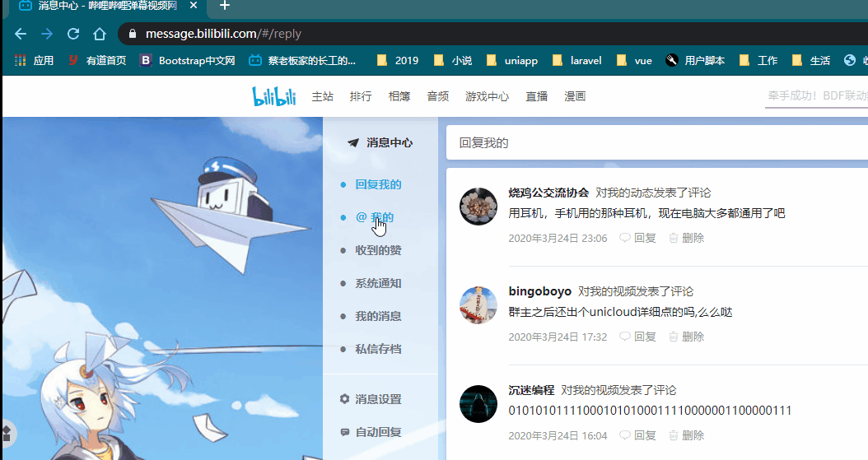Open the laravel bookmark folder
This screenshot has height=460, width=868.
point(576,60)
